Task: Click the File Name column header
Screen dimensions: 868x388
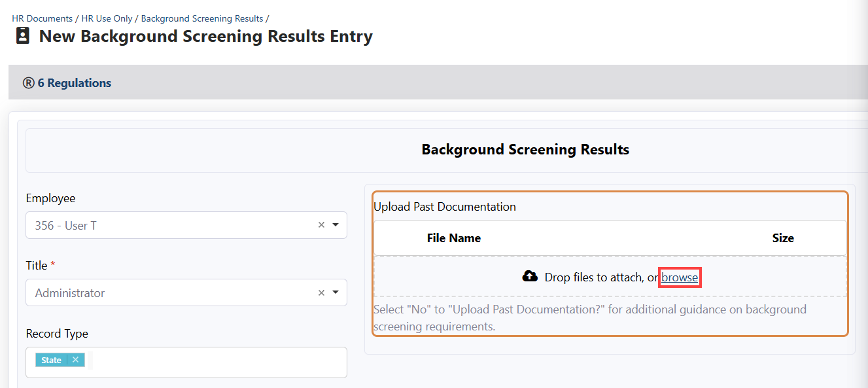Action: coord(454,238)
